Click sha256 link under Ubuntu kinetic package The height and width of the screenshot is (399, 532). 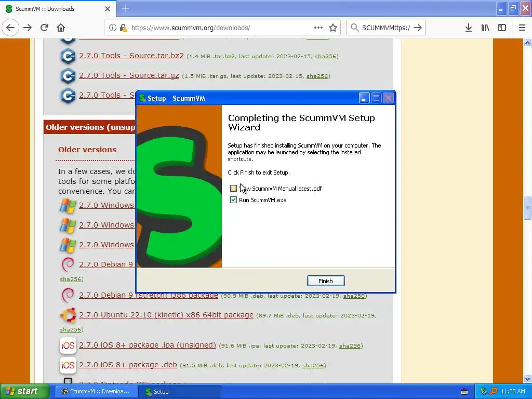pyautogui.click(x=71, y=329)
